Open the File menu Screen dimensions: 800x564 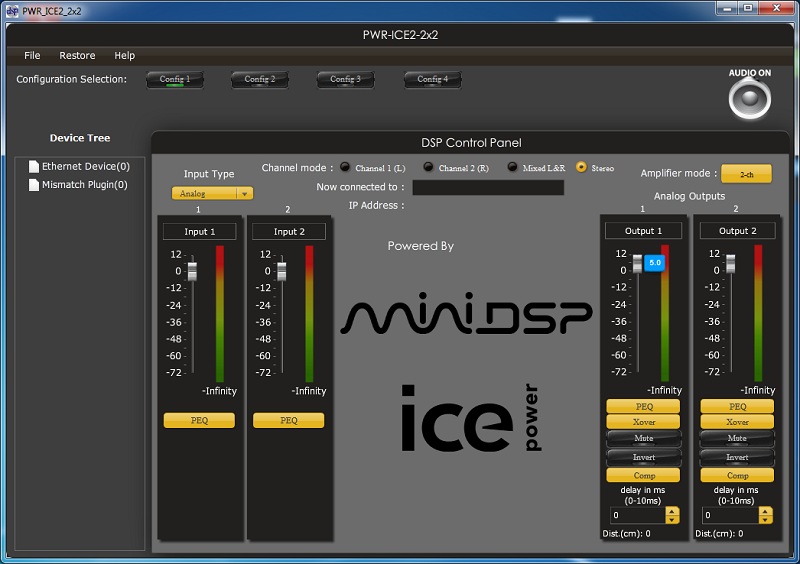(32, 56)
